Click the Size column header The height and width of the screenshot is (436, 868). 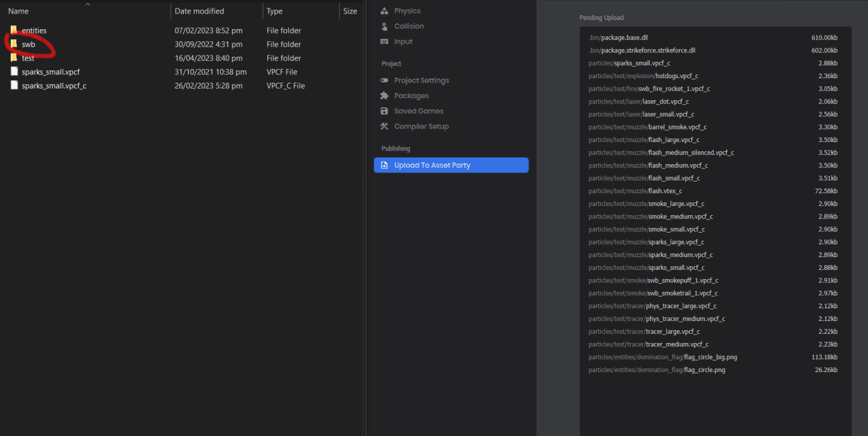coord(349,11)
